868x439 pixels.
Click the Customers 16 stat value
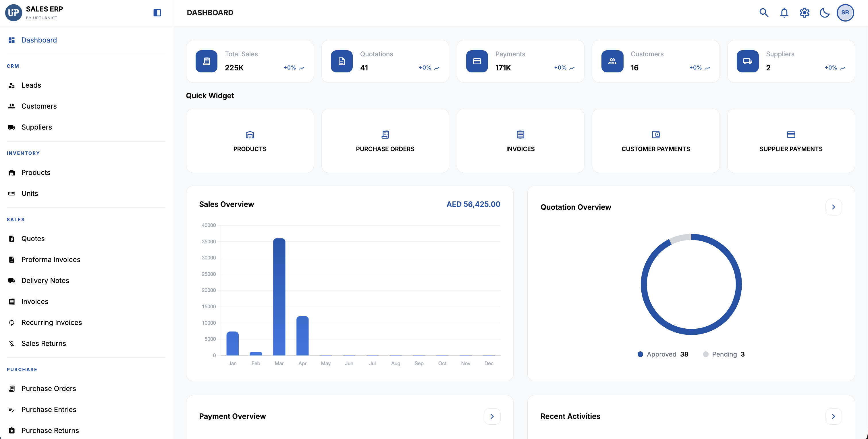pyautogui.click(x=634, y=68)
